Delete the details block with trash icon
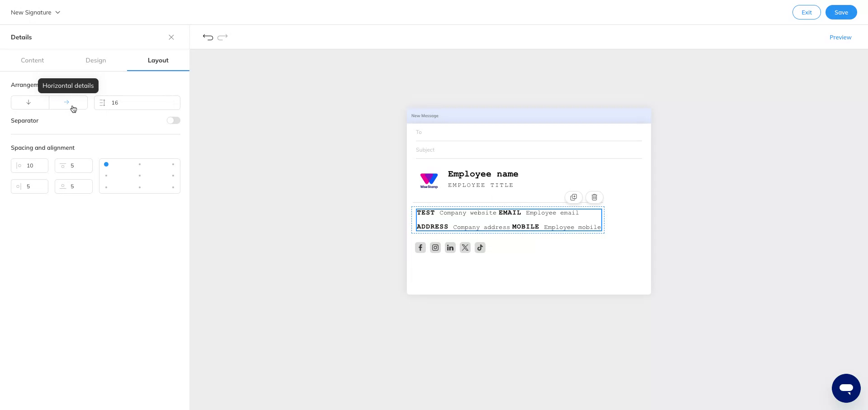The width and height of the screenshot is (868, 410). click(594, 197)
